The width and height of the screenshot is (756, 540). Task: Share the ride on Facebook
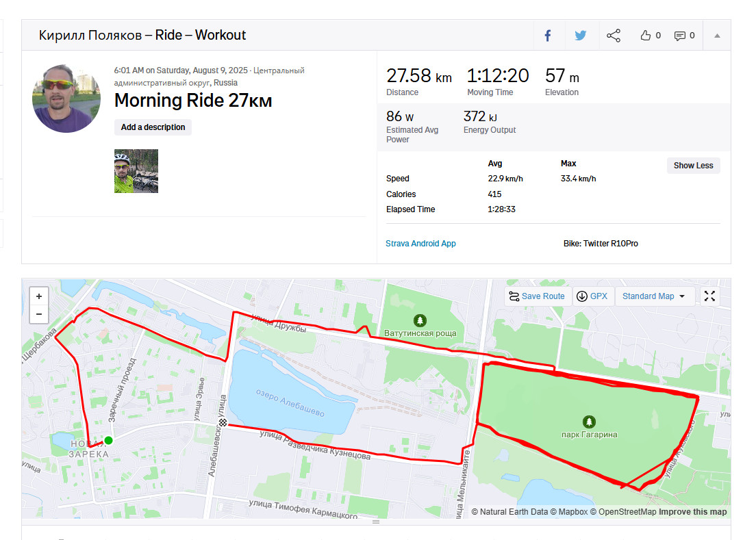click(549, 36)
